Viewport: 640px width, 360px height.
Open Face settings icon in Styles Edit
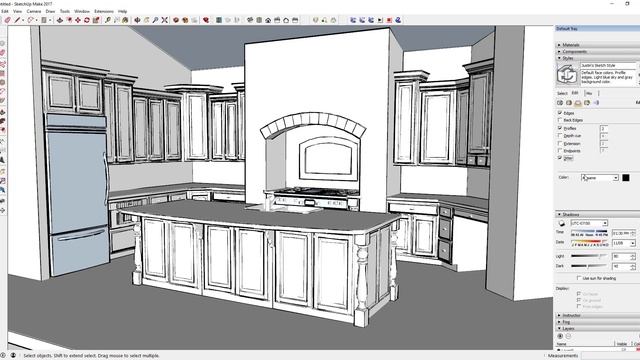(569, 103)
